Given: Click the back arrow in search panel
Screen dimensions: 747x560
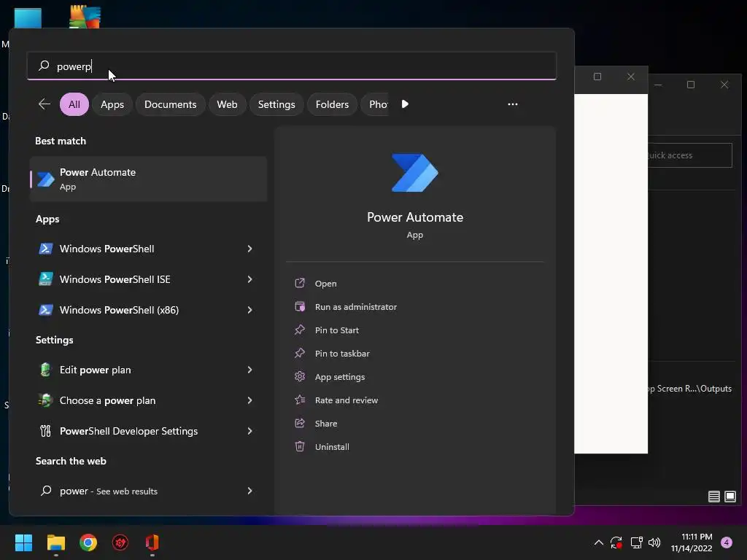Looking at the screenshot, I should click(44, 104).
